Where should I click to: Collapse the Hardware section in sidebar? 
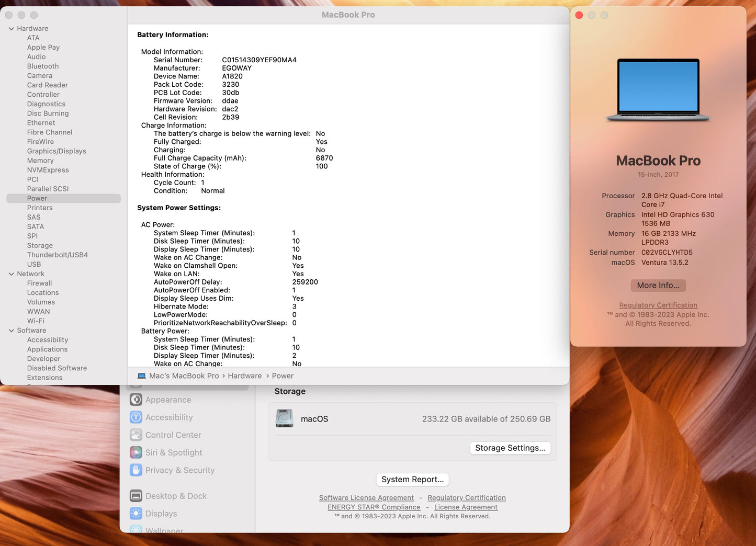pos(12,29)
